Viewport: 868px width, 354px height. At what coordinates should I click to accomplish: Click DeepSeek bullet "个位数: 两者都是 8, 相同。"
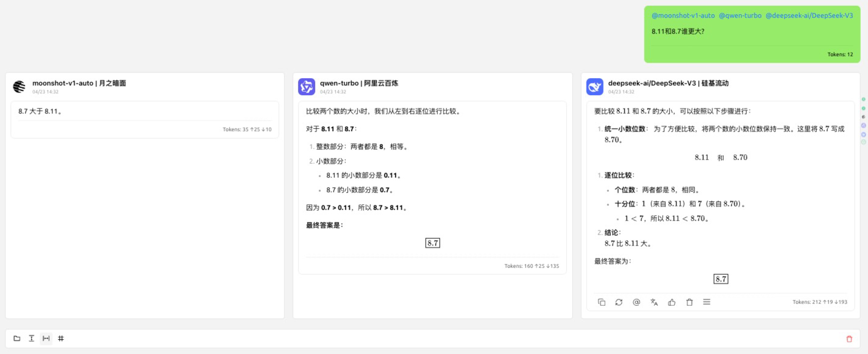[658, 190]
